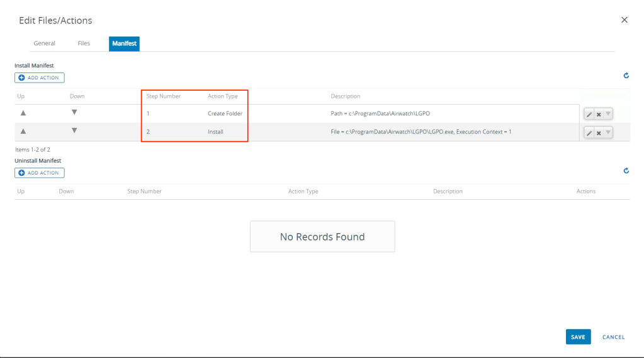Move the Create Folder step down

(74, 113)
